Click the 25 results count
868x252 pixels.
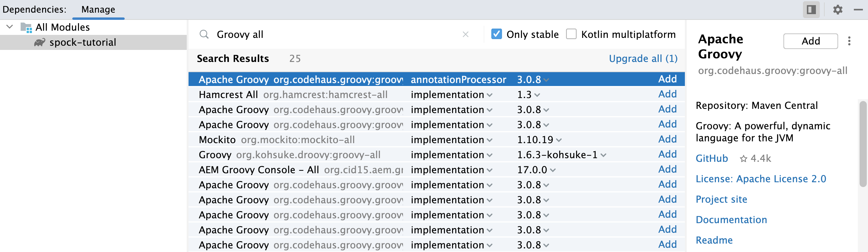coord(295,59)
